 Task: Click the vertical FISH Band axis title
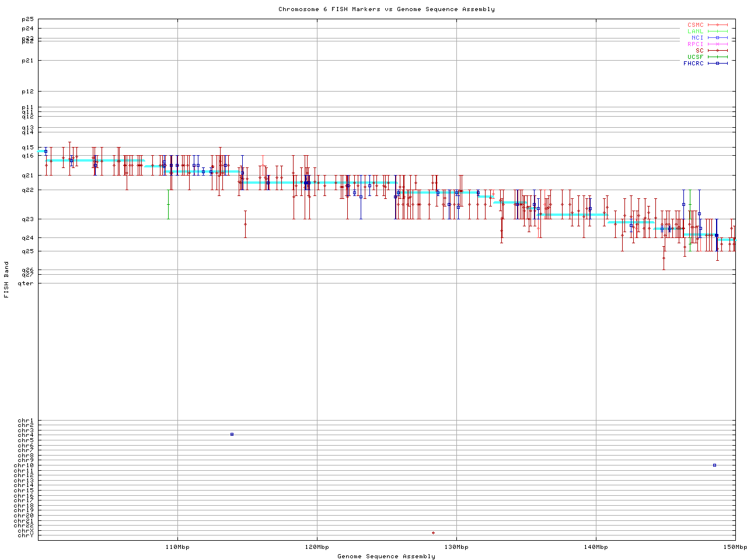click(x=6, y=279)
